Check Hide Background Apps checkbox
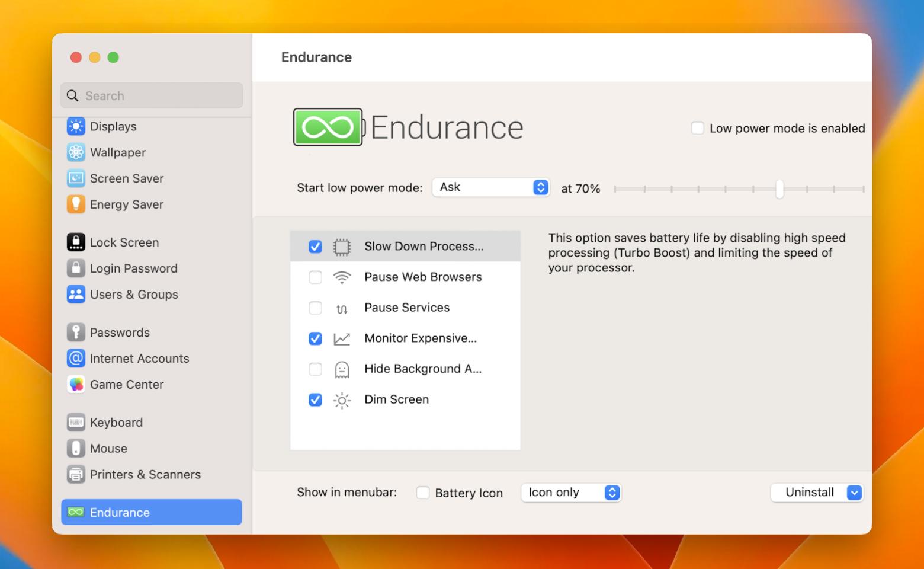Image resolution: width=924 pixels, height=569 pixels. tap(316, 369)
